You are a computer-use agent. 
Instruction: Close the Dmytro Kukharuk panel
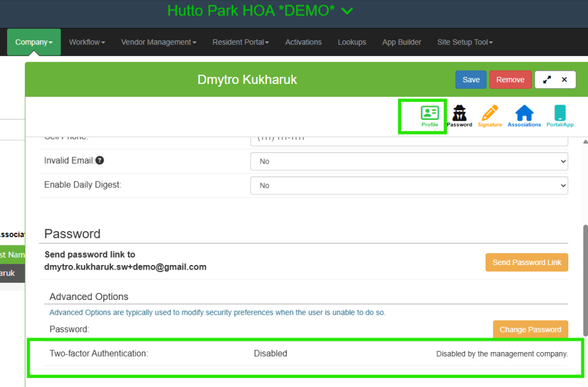pyautogui.click(x=564, y=80)
